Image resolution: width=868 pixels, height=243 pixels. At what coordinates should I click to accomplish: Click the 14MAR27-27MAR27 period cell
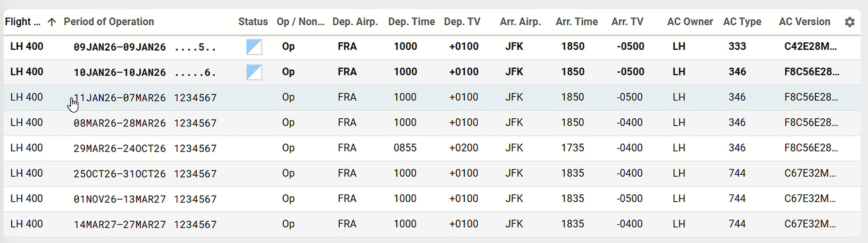120,224
